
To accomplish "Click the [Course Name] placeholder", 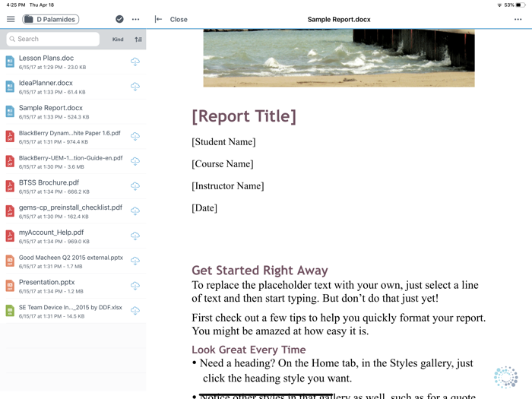I will coord(223,164).
